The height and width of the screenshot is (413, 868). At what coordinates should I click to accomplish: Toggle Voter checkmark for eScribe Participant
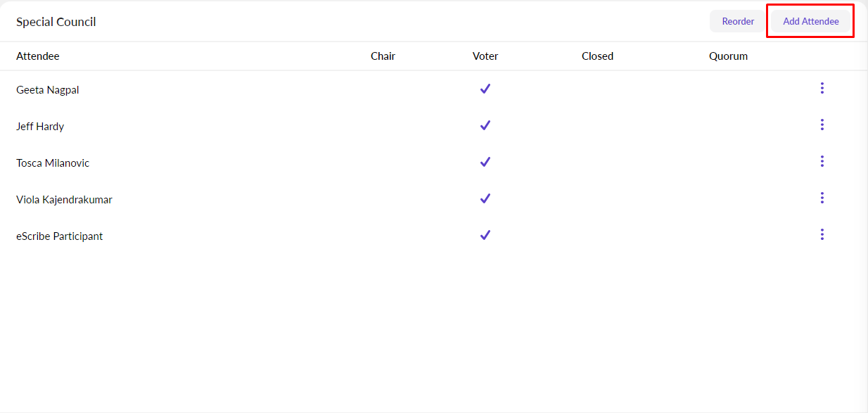(485, 235)
